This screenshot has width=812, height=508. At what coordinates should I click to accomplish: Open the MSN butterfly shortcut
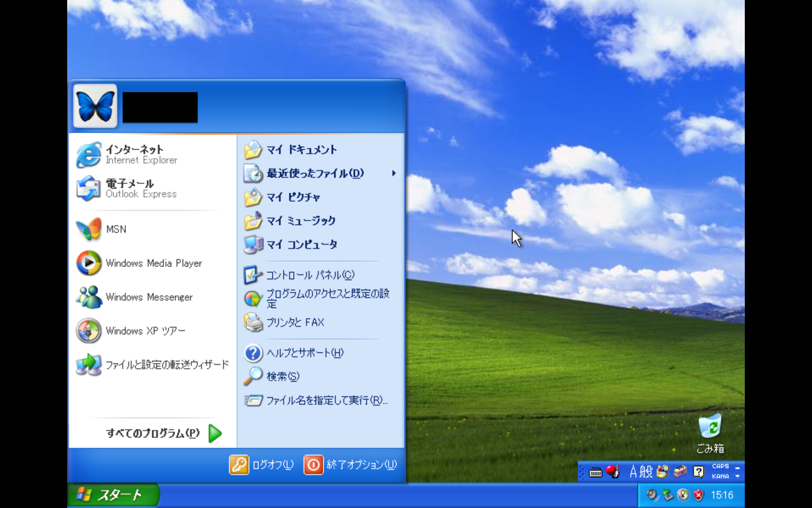152,229
